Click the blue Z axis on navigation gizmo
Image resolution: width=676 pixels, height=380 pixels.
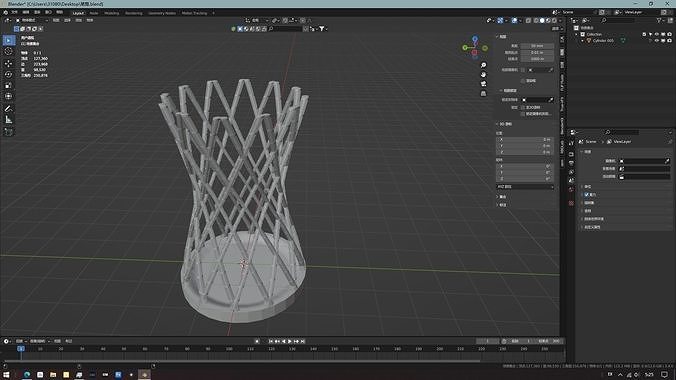[475, 39]
